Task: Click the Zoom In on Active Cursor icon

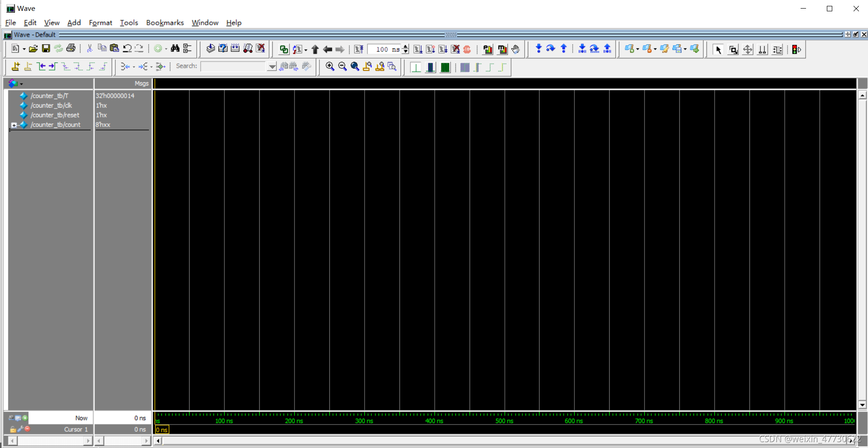Action: click(x=367, y=66)
